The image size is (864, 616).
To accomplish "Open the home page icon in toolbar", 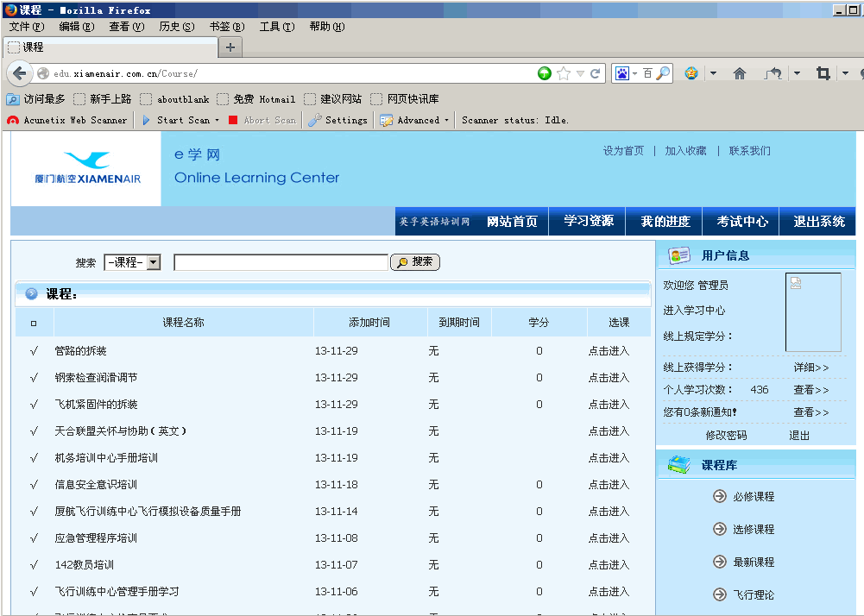I will click(x=740, y=73).
